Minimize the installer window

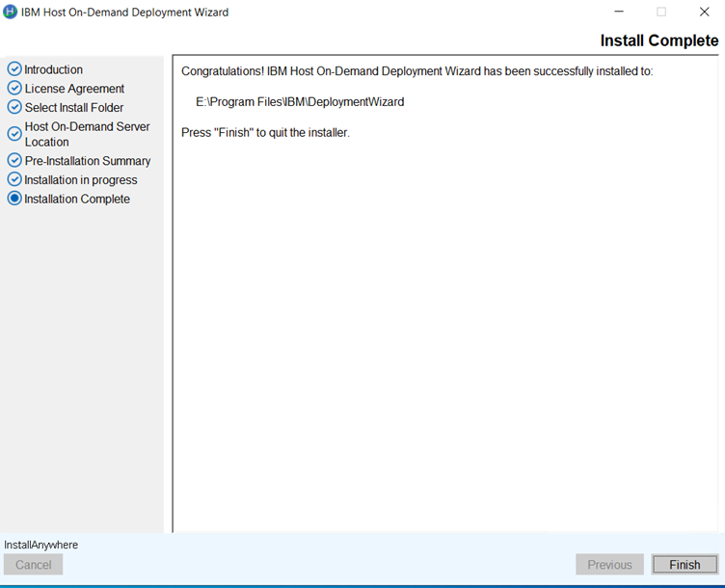[x=617, y=13]
